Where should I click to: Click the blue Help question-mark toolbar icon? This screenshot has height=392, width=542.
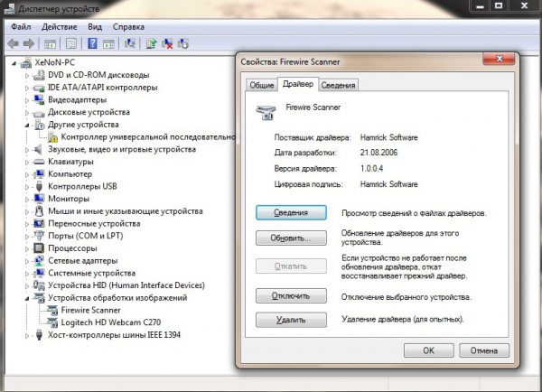point(93,42)
